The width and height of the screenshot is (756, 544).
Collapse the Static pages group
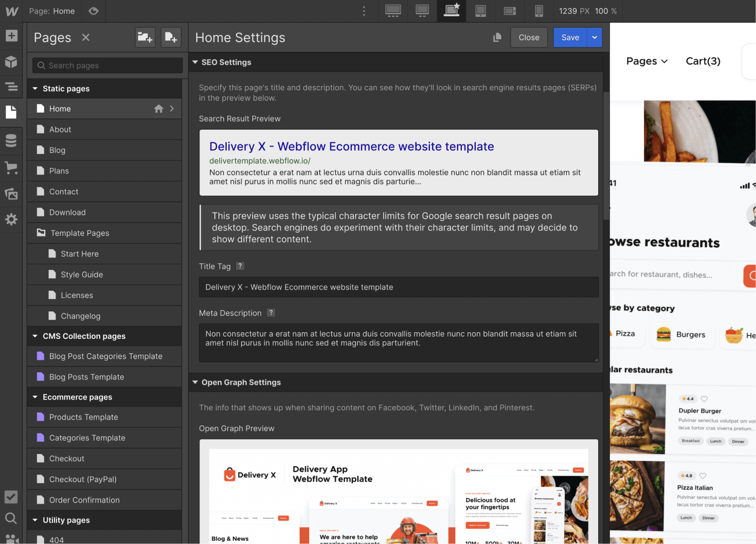click(35, 88)
